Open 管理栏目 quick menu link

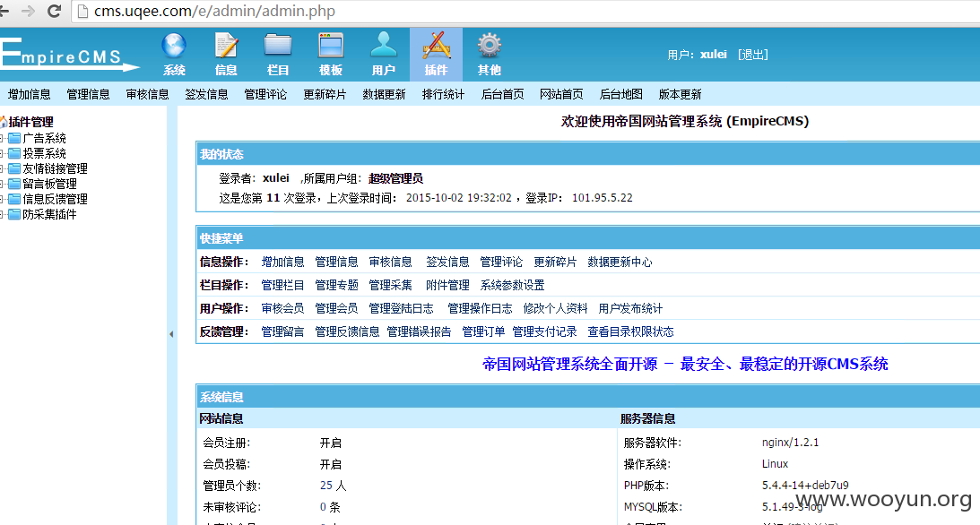[x=282, y=285]
